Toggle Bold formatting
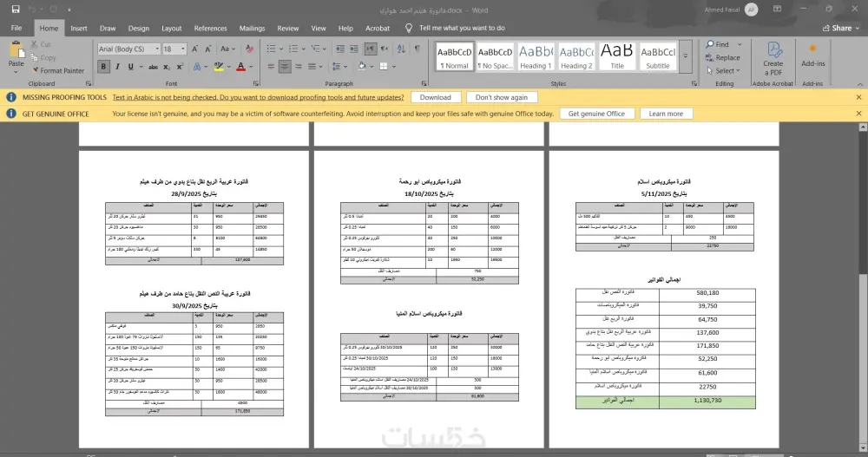This screenshot has height=457, width=868. click(103, 67)
